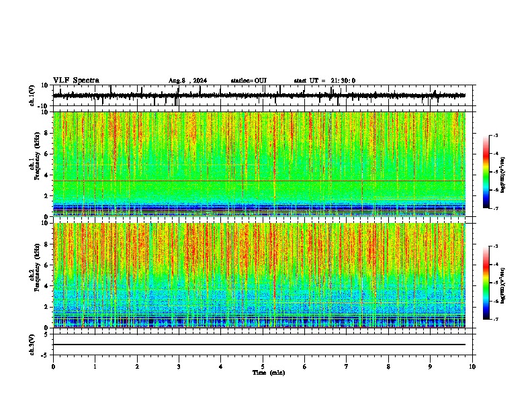
Task: Click the ch.1 color bar log(PSD) label
Action: 502,175
